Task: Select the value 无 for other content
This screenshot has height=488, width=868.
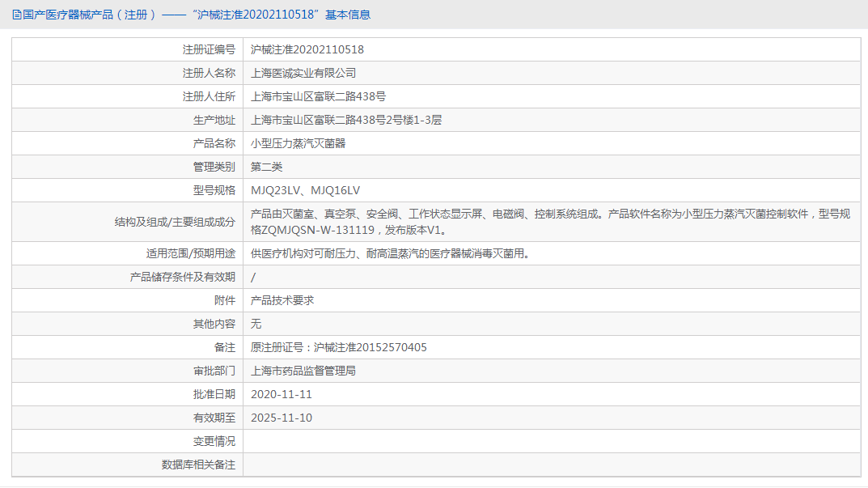Action: pyautogui.click(x=256, y=324)
